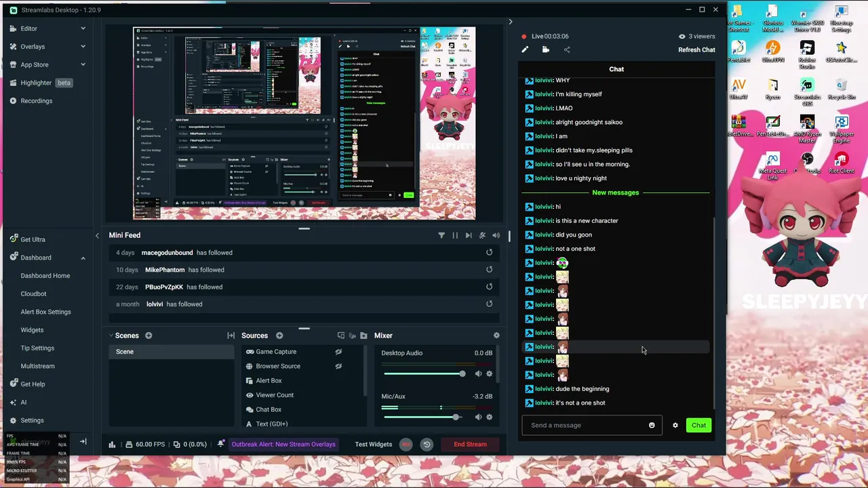Open Cloudbot in sidebar
Image resolution: width=868 pixels, height=488 pixels.
tap(33, 294)
